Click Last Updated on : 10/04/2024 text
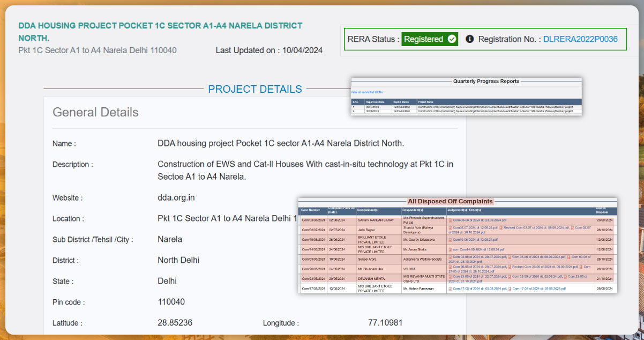Screen dimensions: 644x340 pos(269,50)
